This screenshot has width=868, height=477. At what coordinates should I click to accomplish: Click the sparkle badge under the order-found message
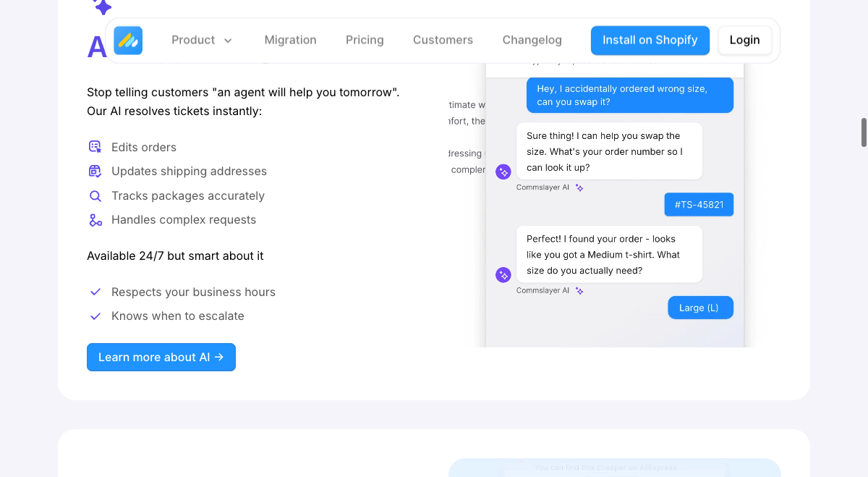coord(579,290)
